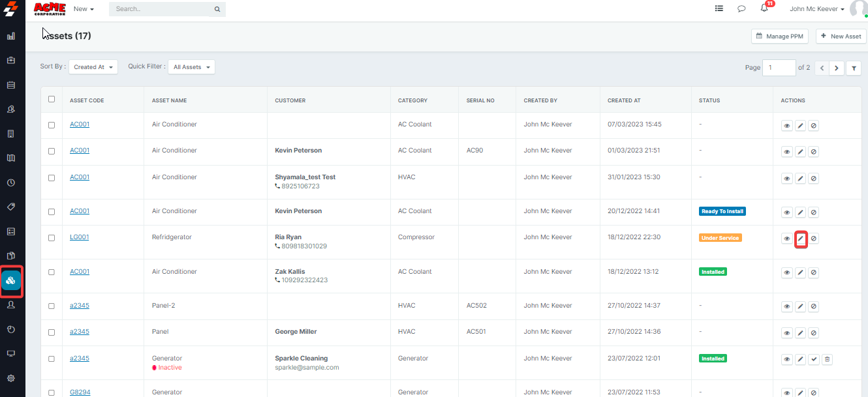868x397 pixels.
Task: Check the select-all checkbox in table header
Action: coord(52,100)
